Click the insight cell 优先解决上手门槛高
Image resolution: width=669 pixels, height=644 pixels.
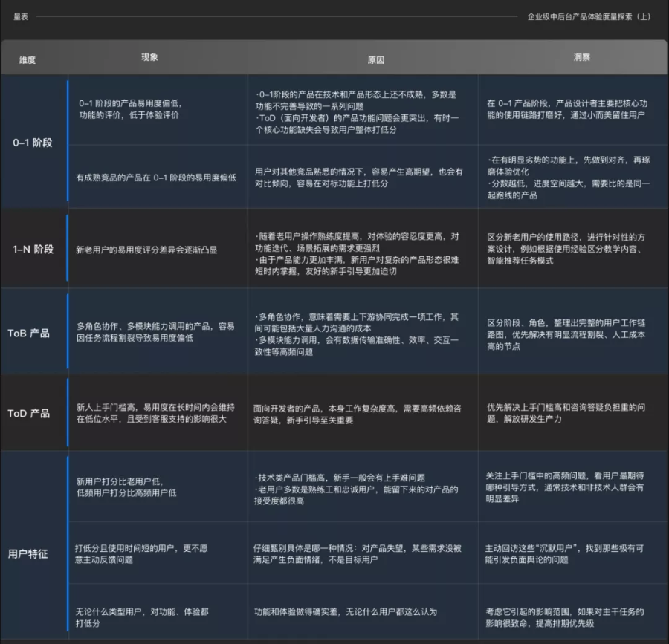pyautogui.click(x=565, y=413)
